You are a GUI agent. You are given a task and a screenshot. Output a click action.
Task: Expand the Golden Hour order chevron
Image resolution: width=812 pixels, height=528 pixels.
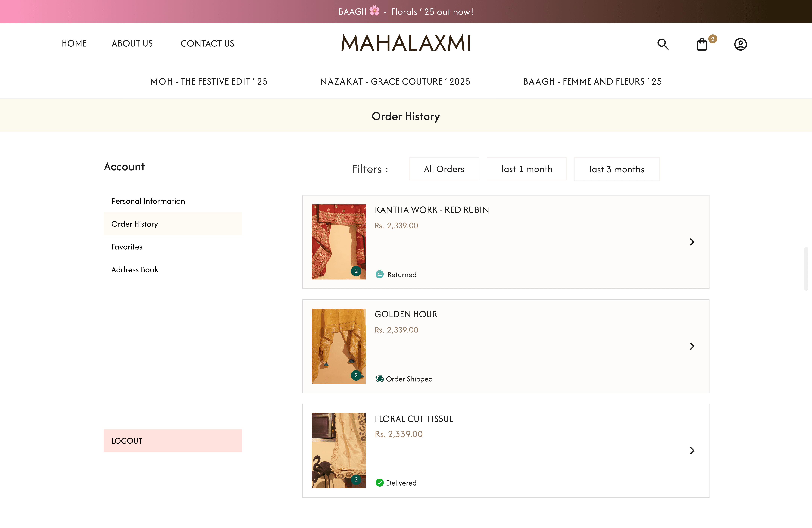pos(692,346)
